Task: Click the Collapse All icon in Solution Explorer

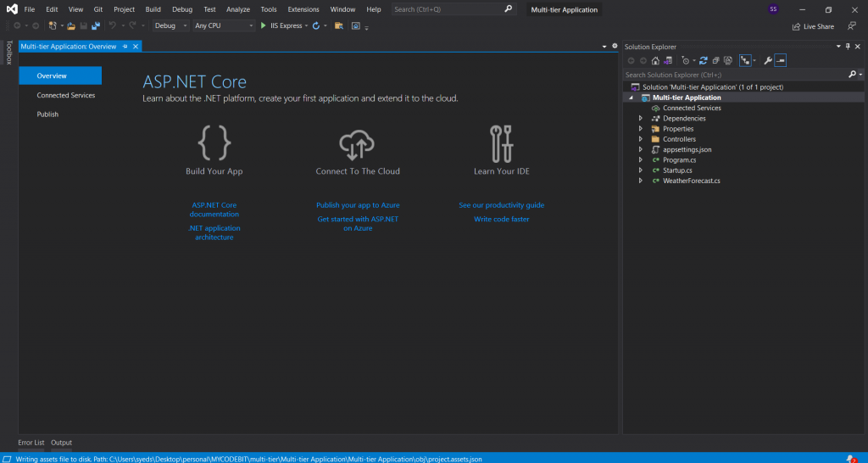Action: [715, 60]
